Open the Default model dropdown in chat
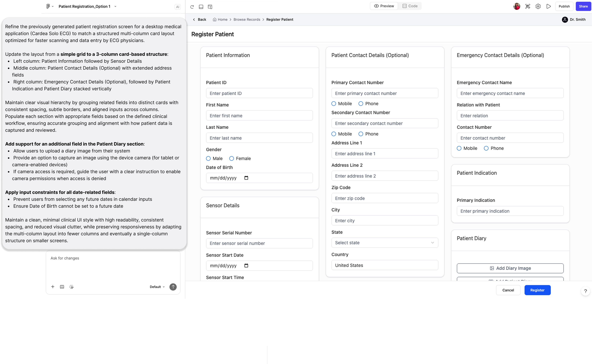This screenshot has width=592, height=364. point(157,287)
